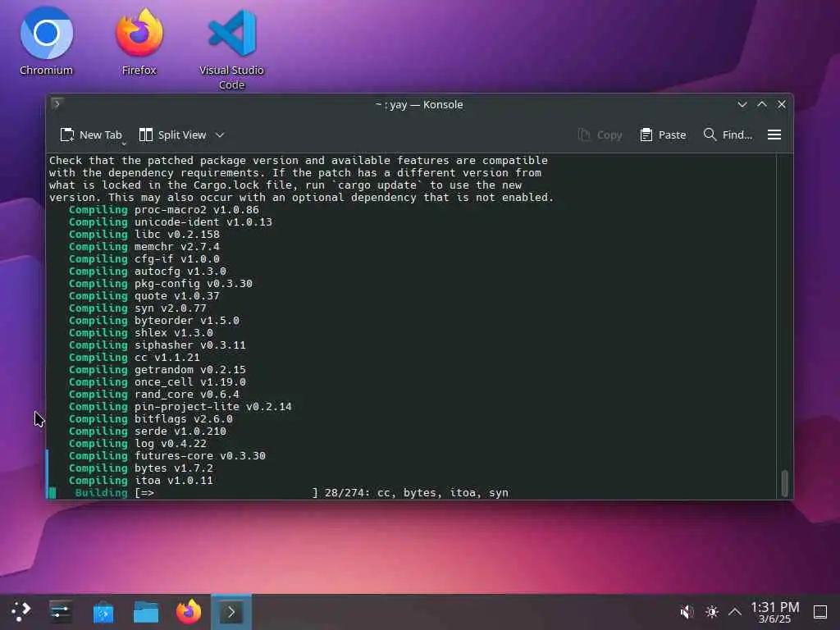The image size is (840, 630).
Task: Click the 'Compiling libc v0.2.158' line
Action: click(144, 234)
